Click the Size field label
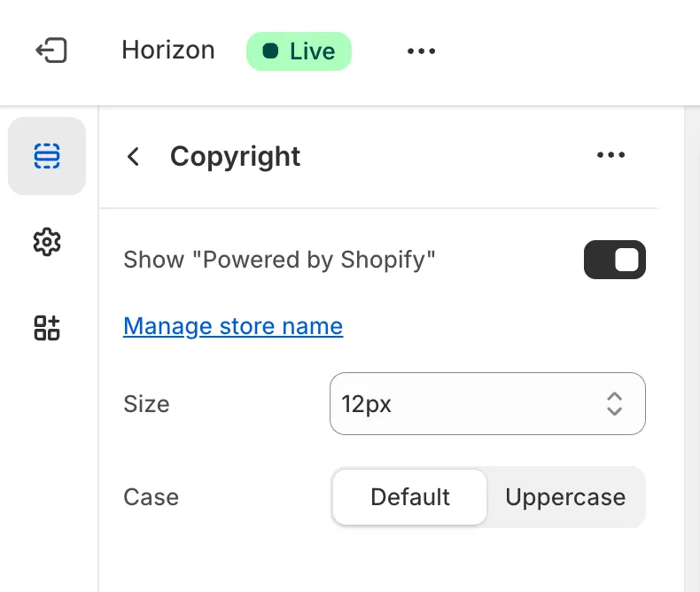The image size is (700, 592). point(146,404)
